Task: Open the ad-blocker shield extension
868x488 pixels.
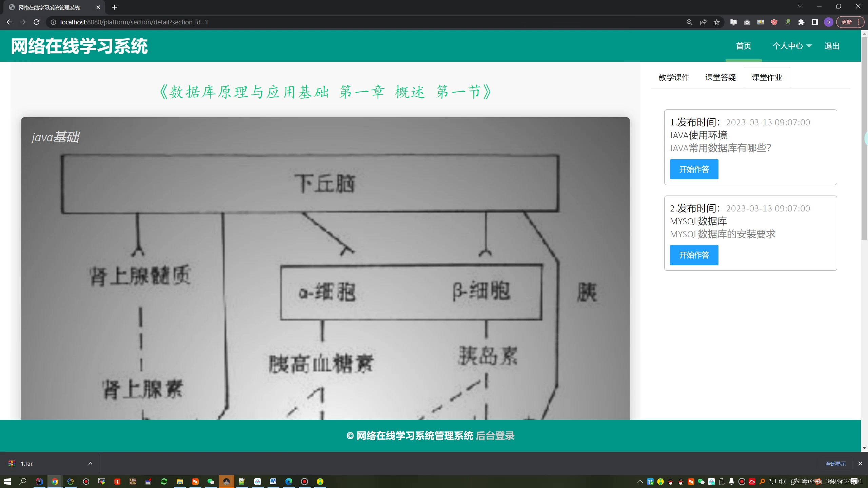Action: pyautogui.click(x=774, y=22)
